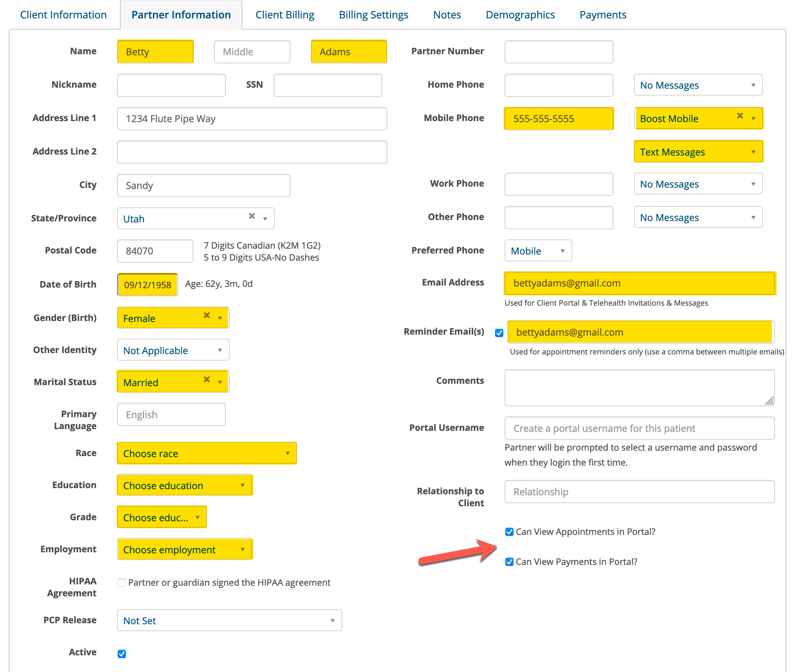Viewport: 793px width, 672px height.
Task: Check the HIPAA agreement checkbox
Action: [x=121, y=582]
